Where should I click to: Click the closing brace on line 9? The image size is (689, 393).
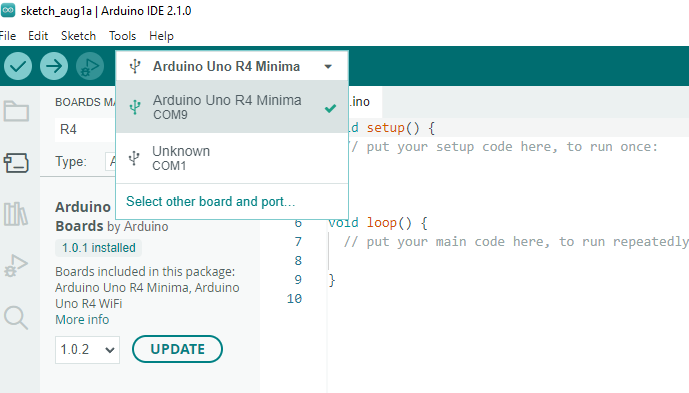click(332, 280)
